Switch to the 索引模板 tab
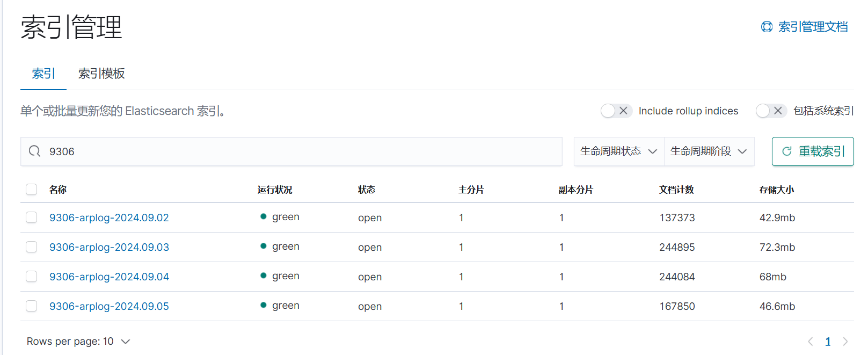868x355 pixels. pos(101,74)
